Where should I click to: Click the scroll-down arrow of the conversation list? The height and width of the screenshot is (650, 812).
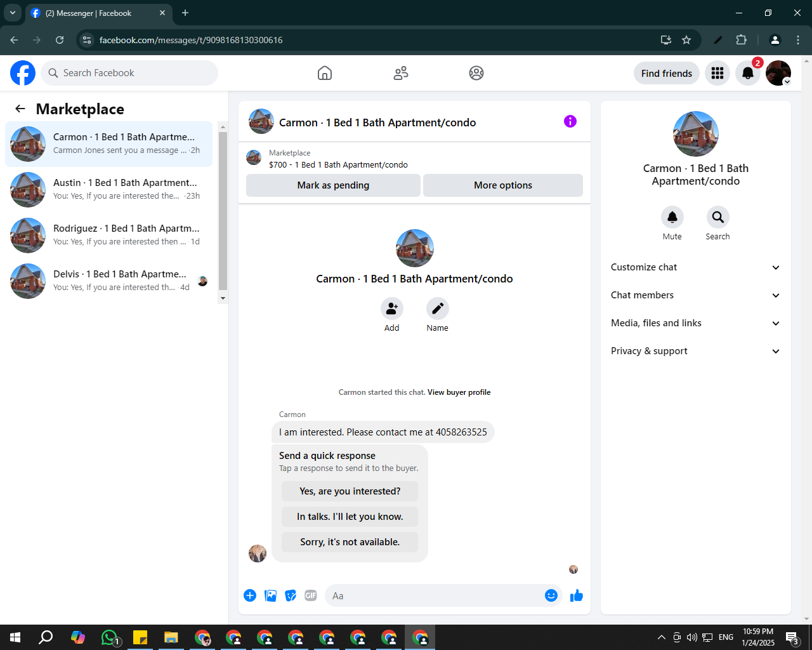pyautogui.click(x=223, y=298)
